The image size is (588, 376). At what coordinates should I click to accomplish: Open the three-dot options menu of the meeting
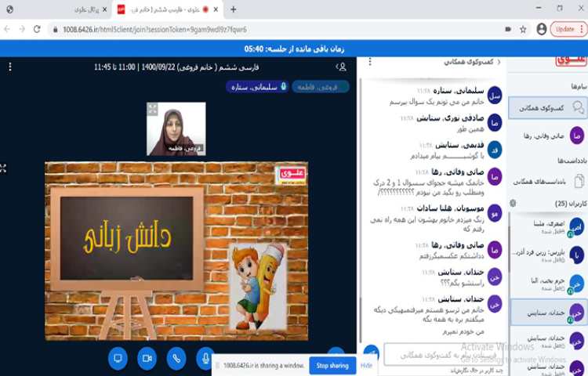pos(10,67)
